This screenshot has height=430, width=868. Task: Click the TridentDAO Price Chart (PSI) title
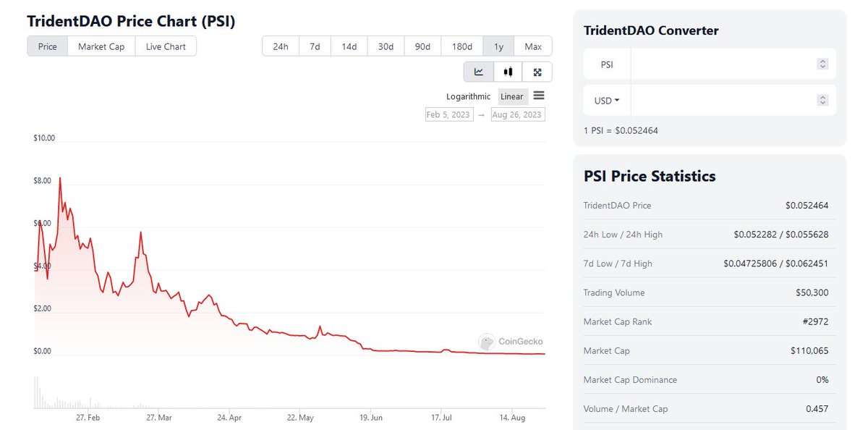131,21
